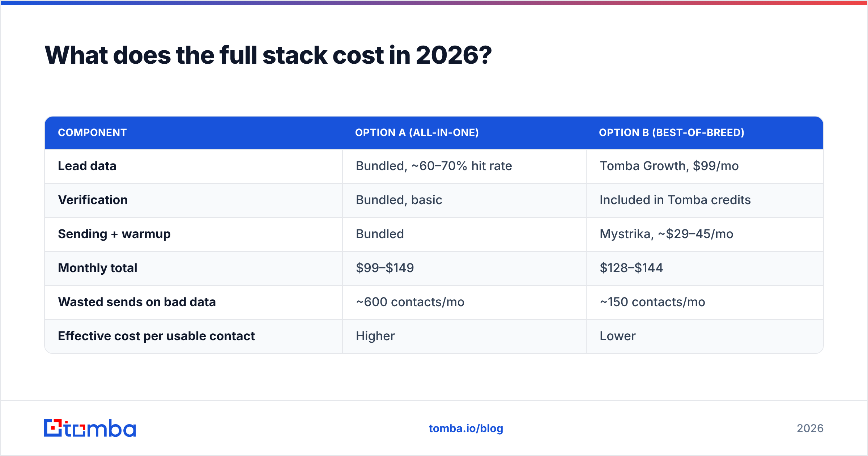Select the OPTION A (ALL-IN-ONE) header
Viewport: 868px width, 456px height.
tap(417, 132)
